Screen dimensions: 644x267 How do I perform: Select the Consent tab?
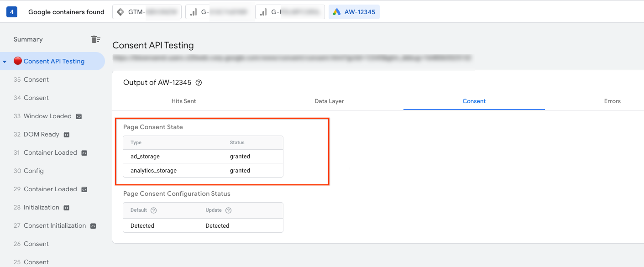click(474, 101)
